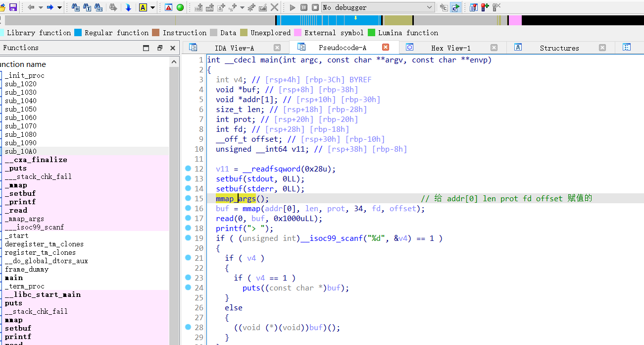The height and width of the screenshot is (345, 644).
Task: Open the dropdown beside the yellow 'A' icon
Action: click(x=152, y=7)
